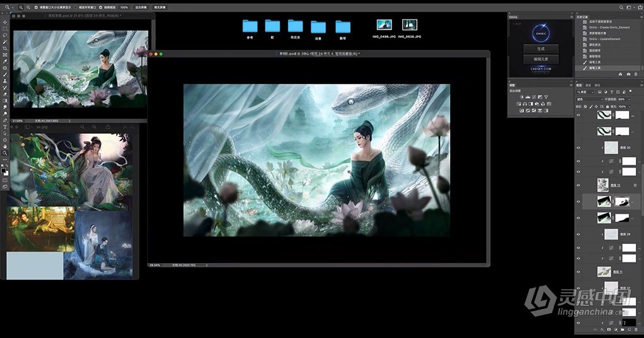
Task: Open the blend mode dropdown in Layers panel
Action: click(x=588, y=99)
